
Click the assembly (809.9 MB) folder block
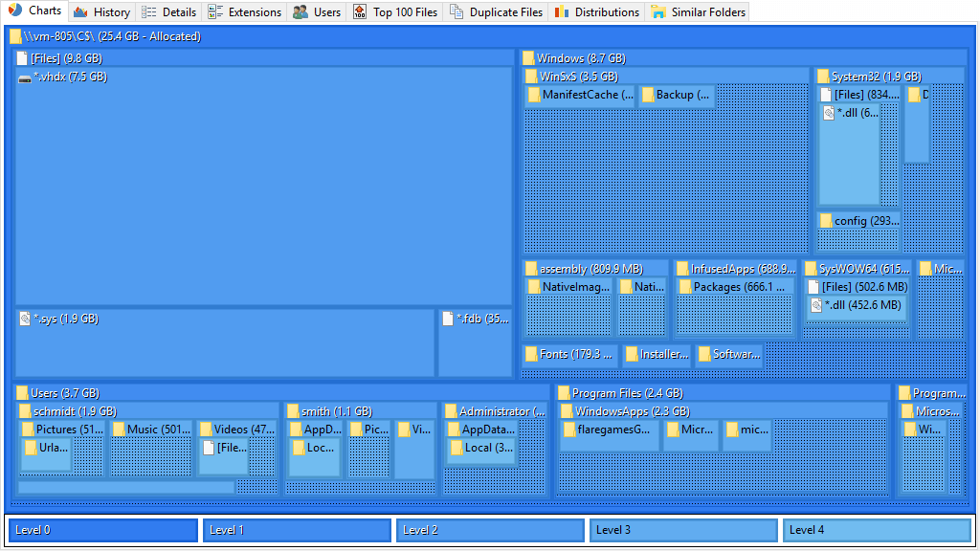coord(595,300)
